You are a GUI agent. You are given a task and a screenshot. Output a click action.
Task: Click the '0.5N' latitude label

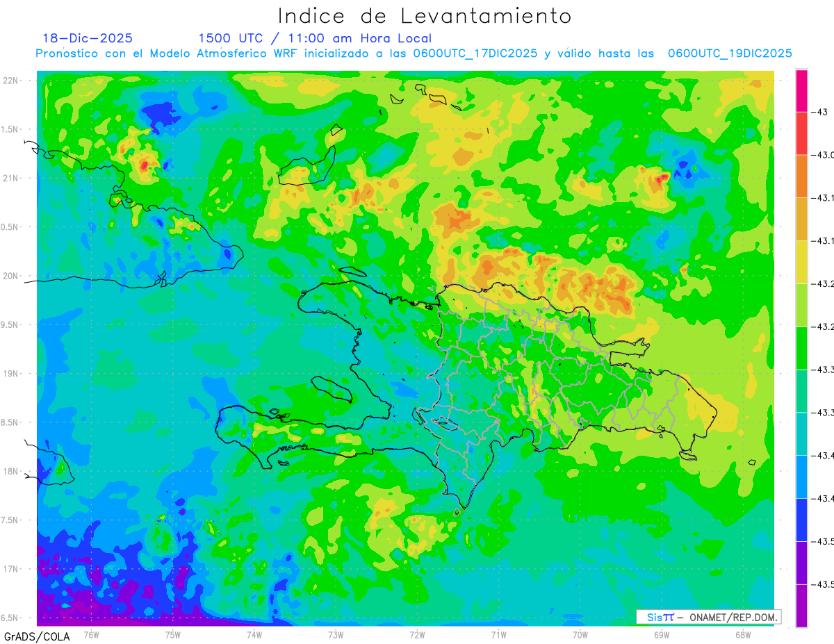pyautogui.click(x=11, y=227)
